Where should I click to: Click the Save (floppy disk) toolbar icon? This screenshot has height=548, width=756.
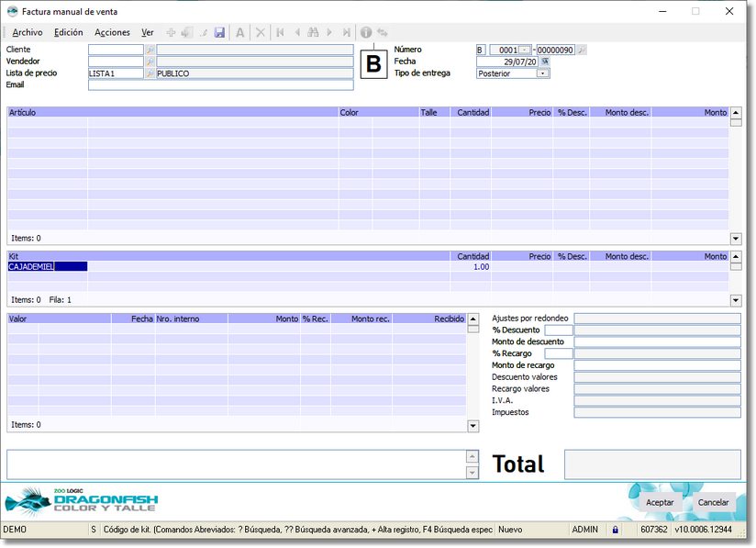(x=220, y=32)
